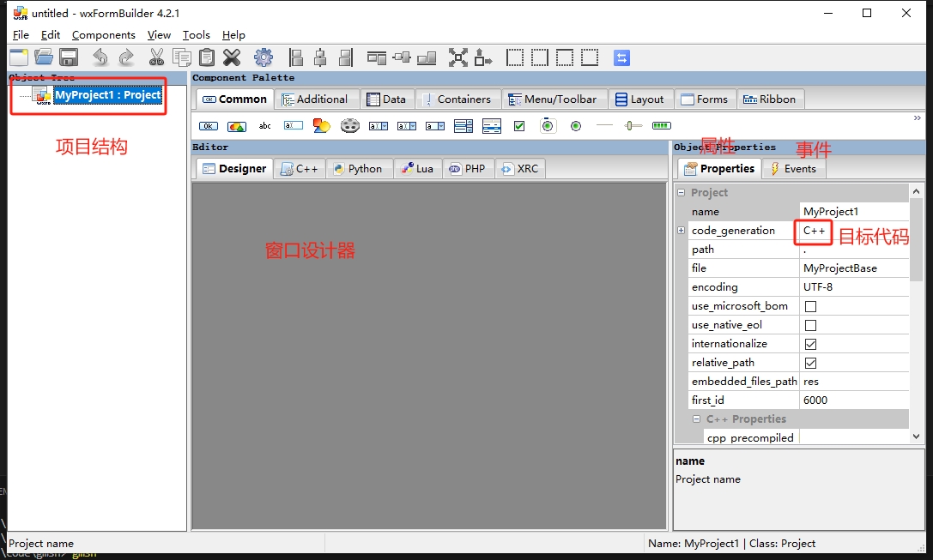This screenshot has width=933, height=560.
Task: Edit the file value MyProjectBase
Action: pos(854,268)
